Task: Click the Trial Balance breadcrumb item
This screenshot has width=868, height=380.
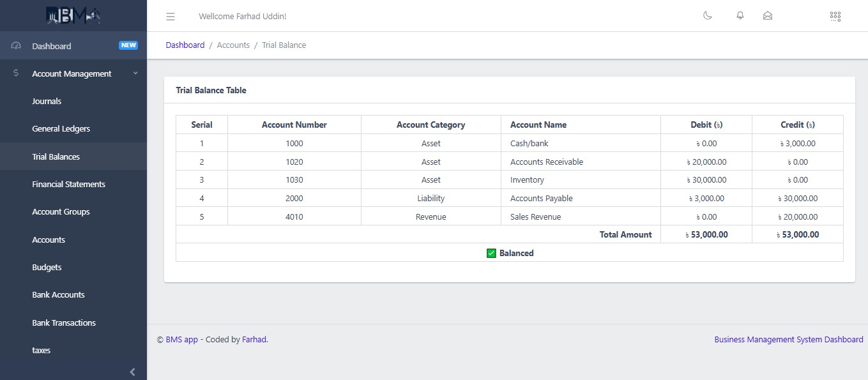Action: (284, 45)
